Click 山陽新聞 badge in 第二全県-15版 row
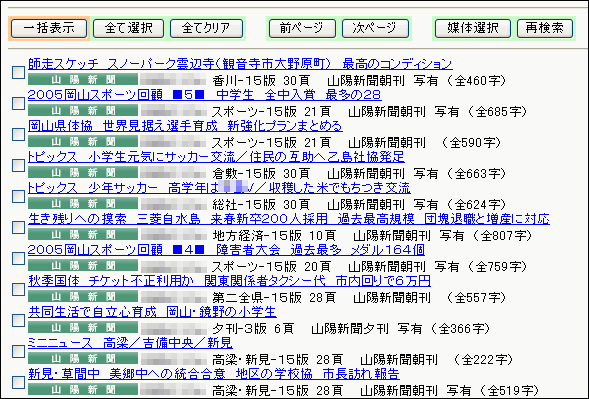 coord(83,296)
